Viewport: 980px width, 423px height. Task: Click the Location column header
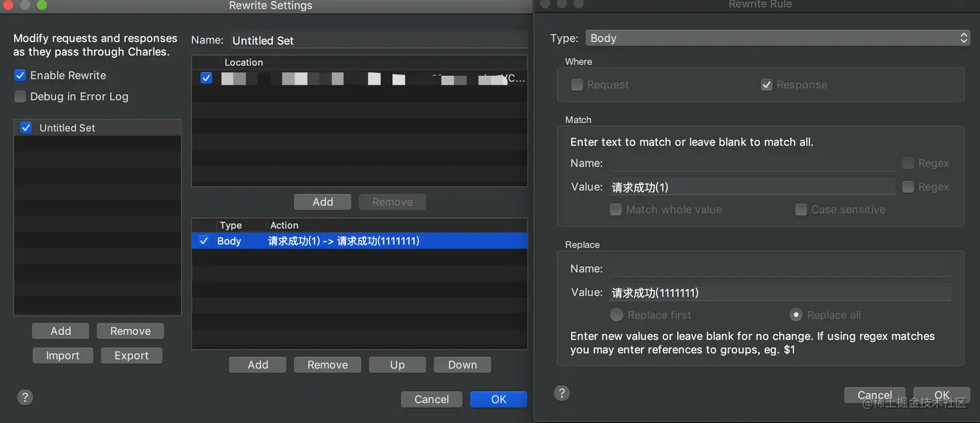click(x=244, y=62)
